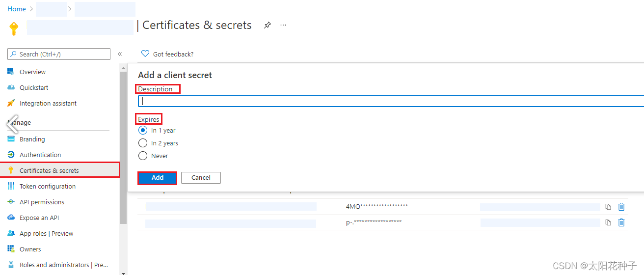Select the In 1 year expiry option

point(143,130)
